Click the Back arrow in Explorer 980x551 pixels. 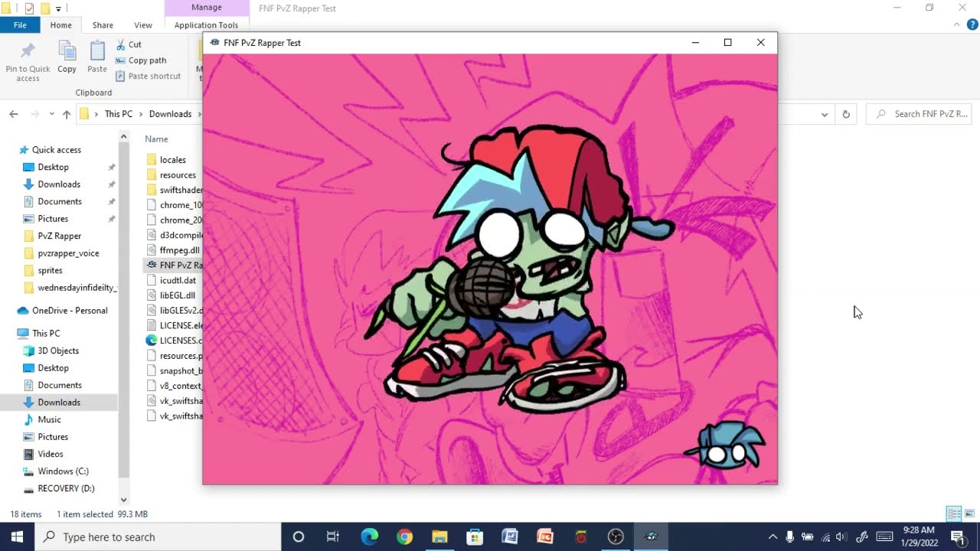point(14,114)
